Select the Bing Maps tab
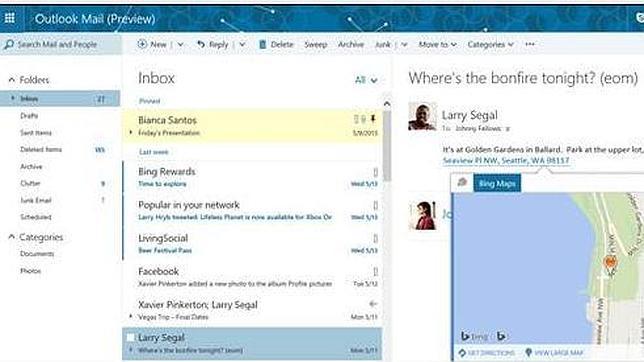 point(497,184)
